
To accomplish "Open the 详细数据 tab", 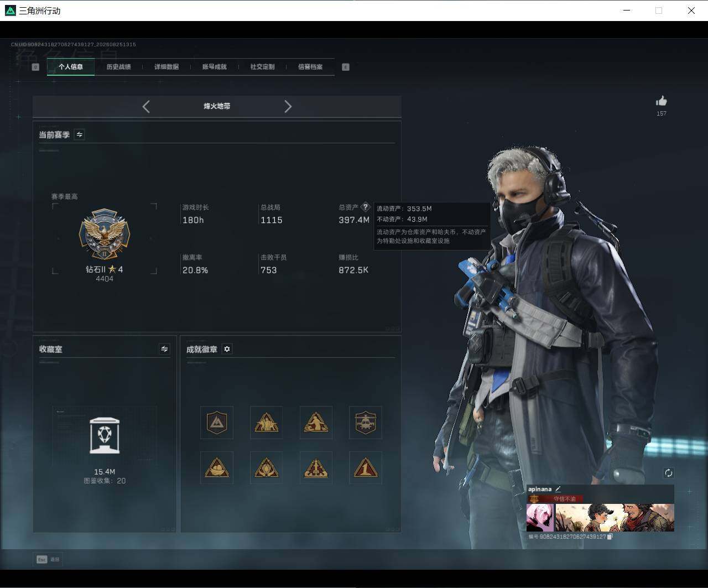I will (166, 67).
